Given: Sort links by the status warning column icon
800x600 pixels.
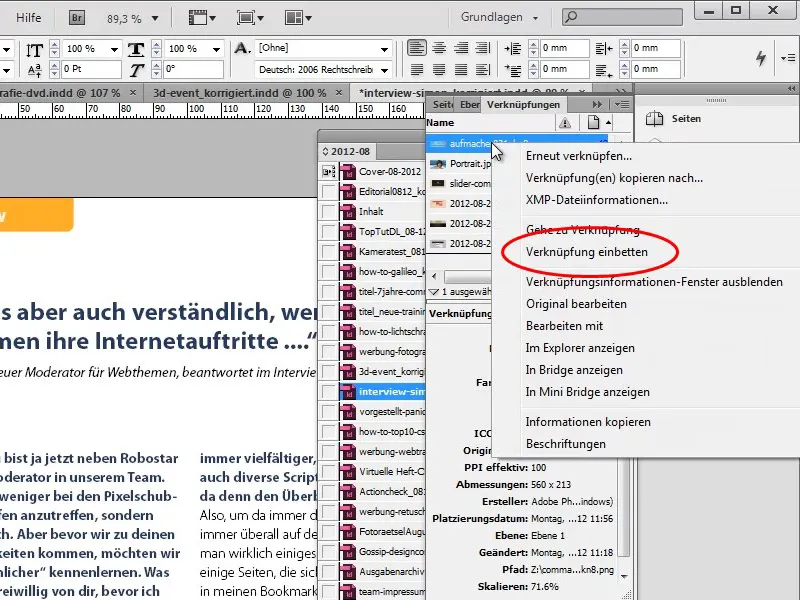Looking at the screenshot, I should (564, 123).
